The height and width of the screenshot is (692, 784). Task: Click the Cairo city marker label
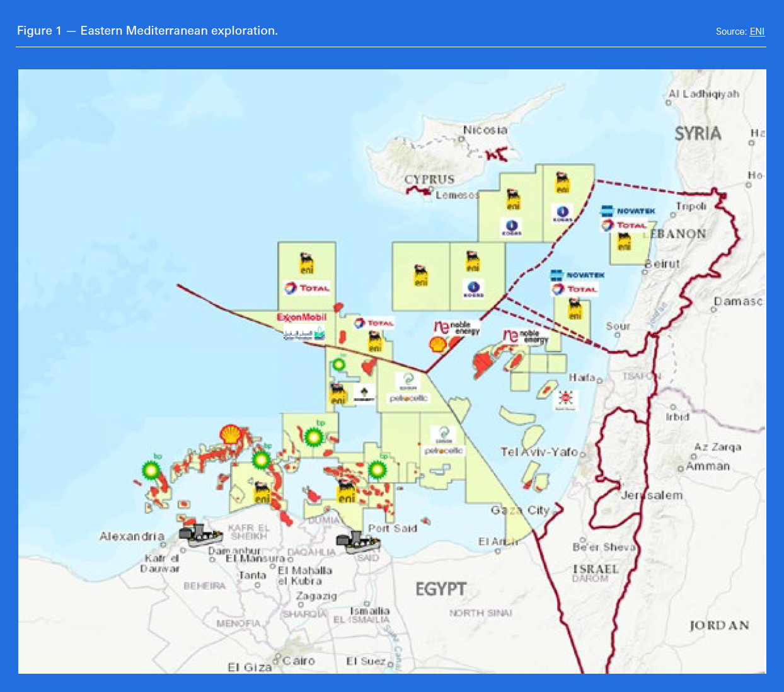pyautogui.click(x=298, y=660)
